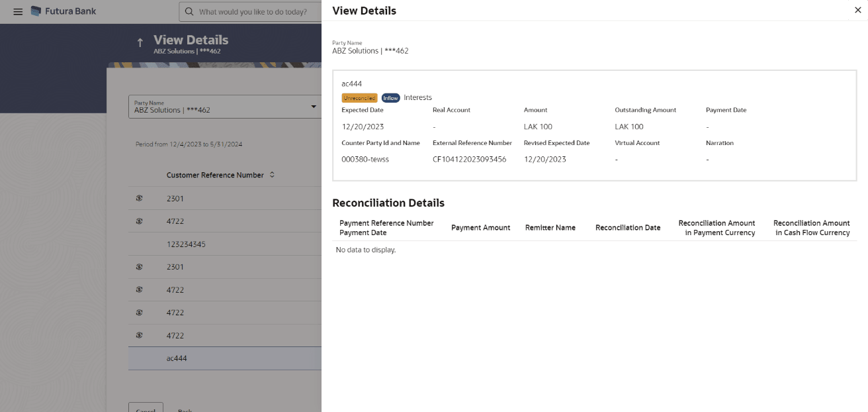This screenshot has width=868, height=412.
Task: Click the Back button
Action: pos(185,410)
